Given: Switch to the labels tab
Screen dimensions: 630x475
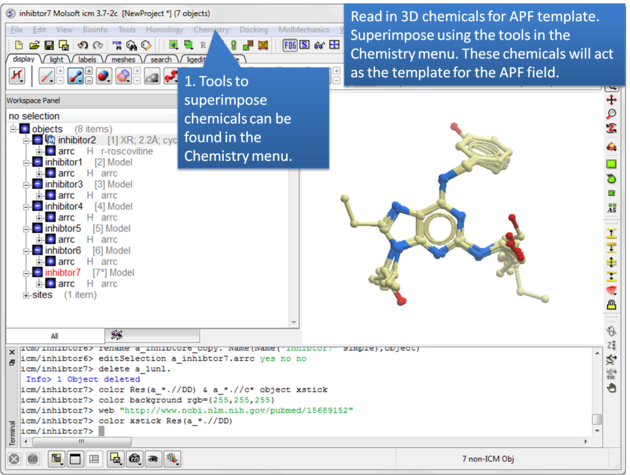Looking at the screenshot, I should pos(87,59).
